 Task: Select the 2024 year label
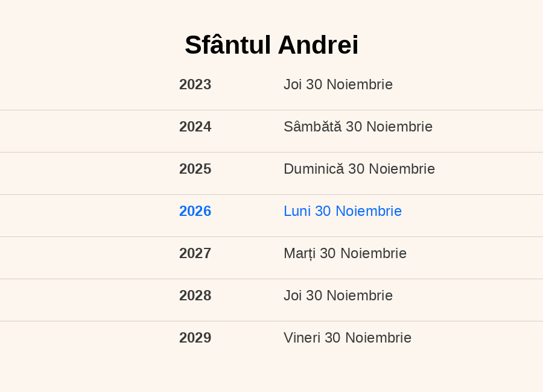point(195,127)
